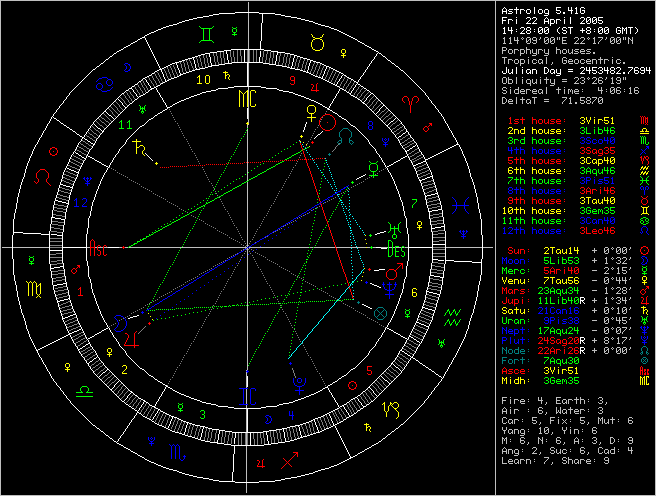656x496 pixels.
Task: Select the Scorpio glyph on the zodiac ring
Action: coord(176,453)
